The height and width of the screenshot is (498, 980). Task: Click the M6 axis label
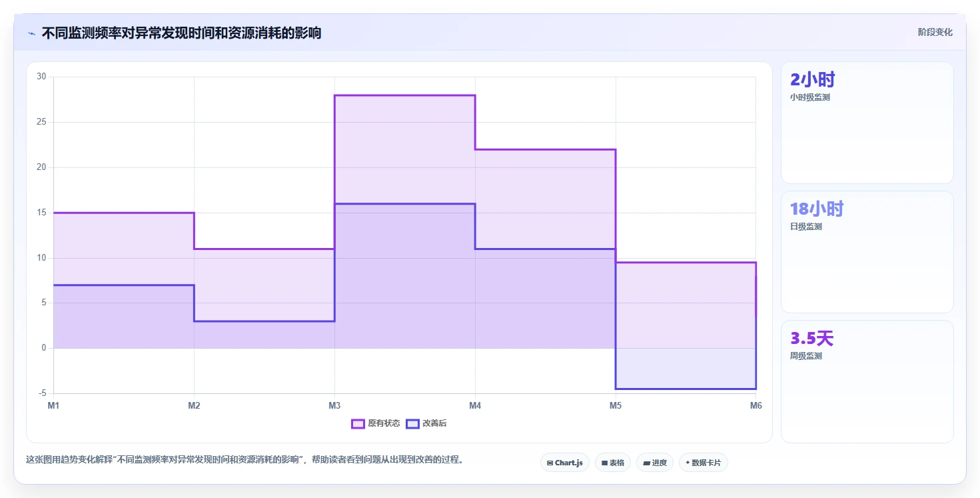coord(755,405)
